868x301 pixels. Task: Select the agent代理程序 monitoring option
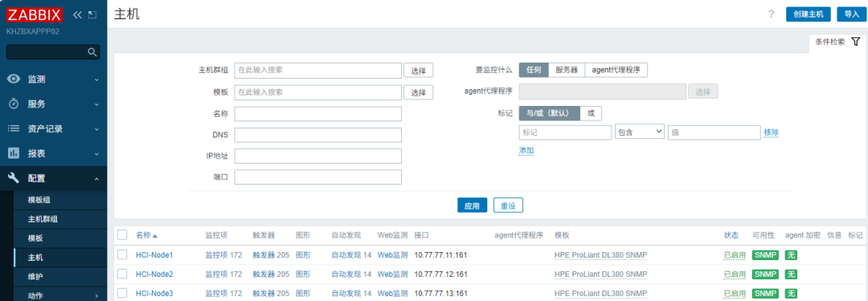point(616,71)
